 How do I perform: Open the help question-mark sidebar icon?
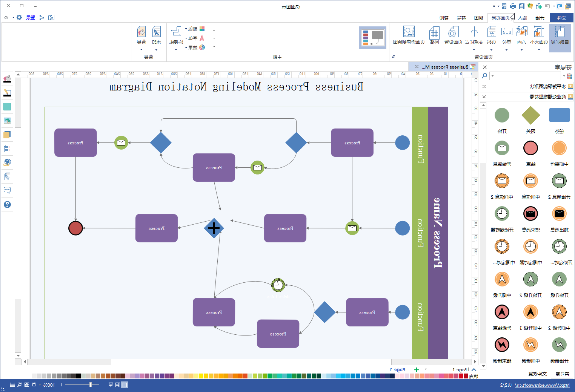(x=7, y=204)
